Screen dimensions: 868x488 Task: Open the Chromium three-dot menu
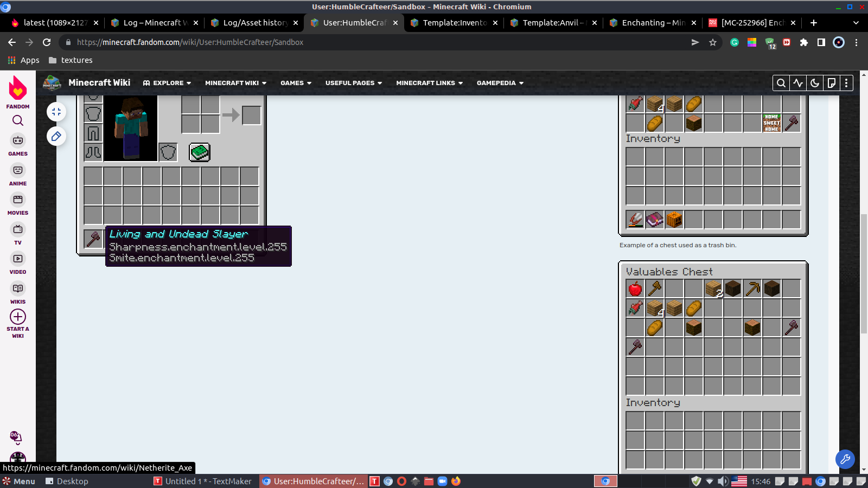click(856, 42)
